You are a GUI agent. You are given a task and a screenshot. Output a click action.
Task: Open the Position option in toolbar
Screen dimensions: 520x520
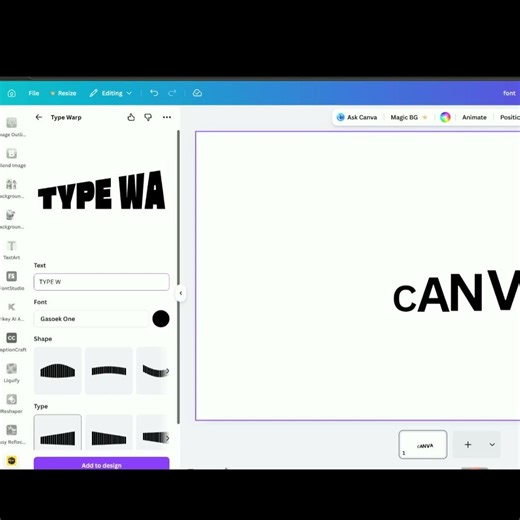tap(510, 117)
